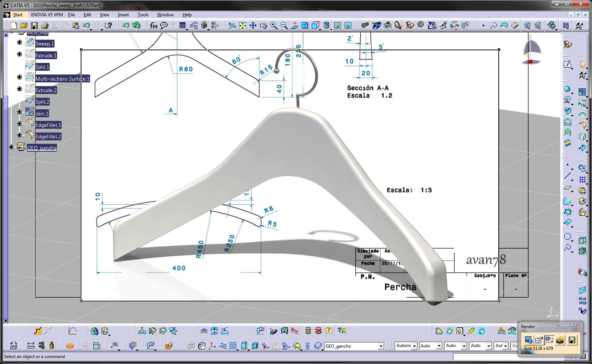Click the Zoom In magnifier icon
Viewport: 592px width, 364px height.
coord(274,26)
